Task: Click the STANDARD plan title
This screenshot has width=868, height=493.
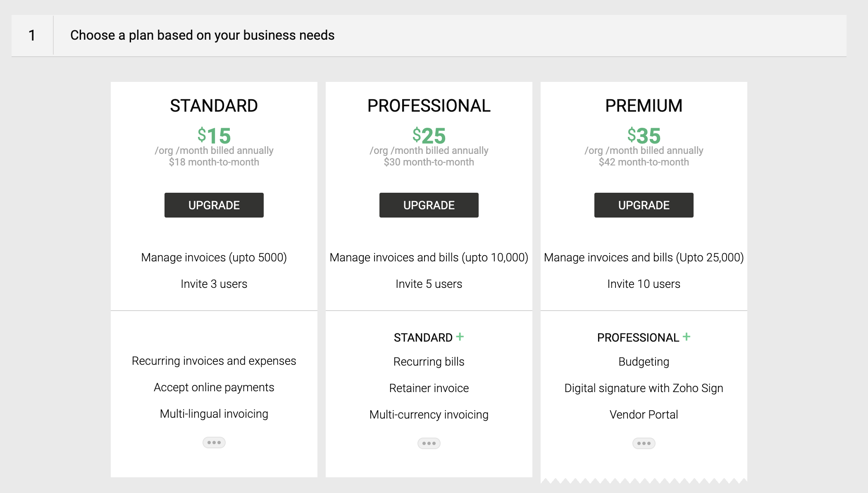Action: coord(214,106)
